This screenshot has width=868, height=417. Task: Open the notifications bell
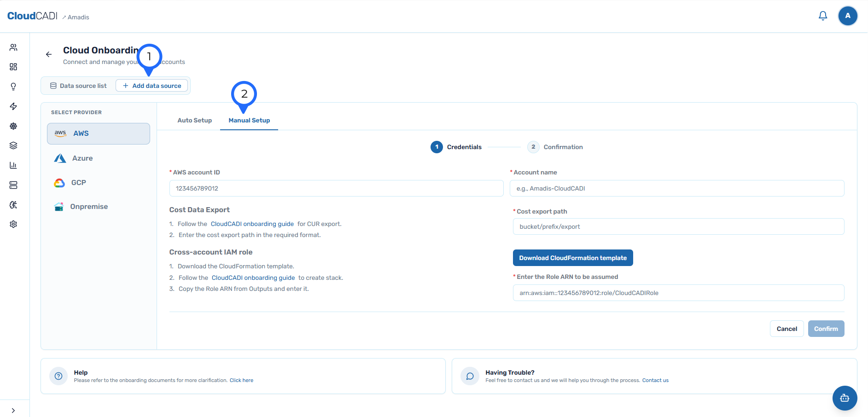[823, 16]
